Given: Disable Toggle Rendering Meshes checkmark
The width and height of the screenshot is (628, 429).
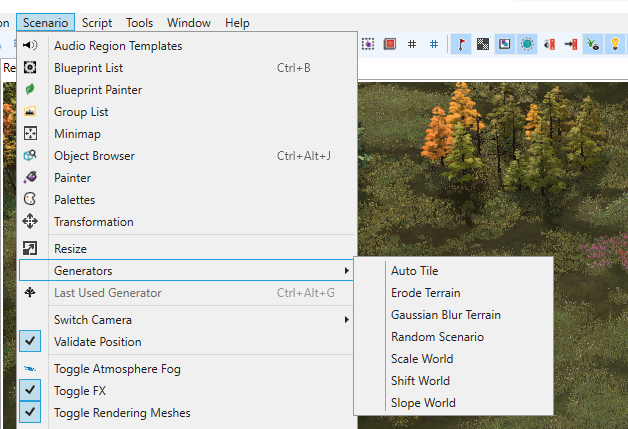Looking at the screenshot, I should coord(30,412).
